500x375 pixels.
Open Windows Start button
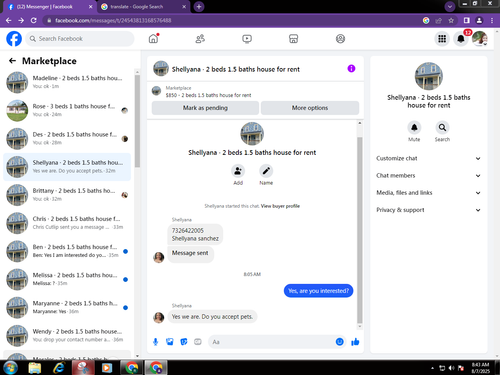click(x=10, y=368)
